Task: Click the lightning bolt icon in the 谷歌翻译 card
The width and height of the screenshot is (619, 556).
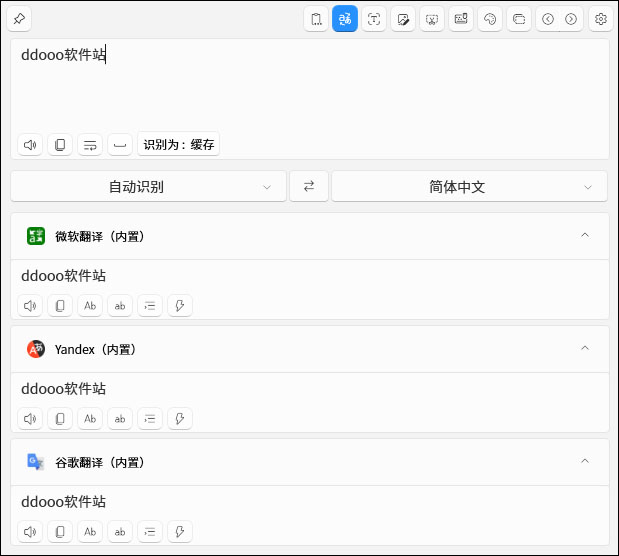Action: click(180, 532)
